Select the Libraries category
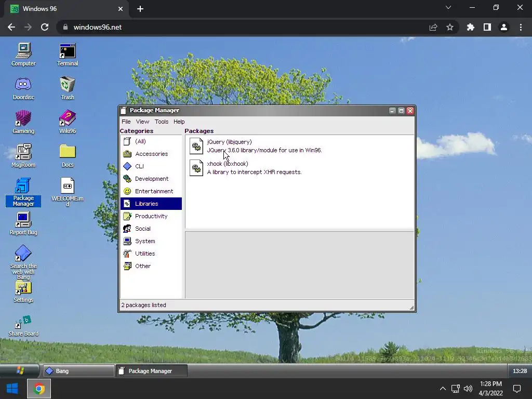The image size is (532, 399). [151, 204]
